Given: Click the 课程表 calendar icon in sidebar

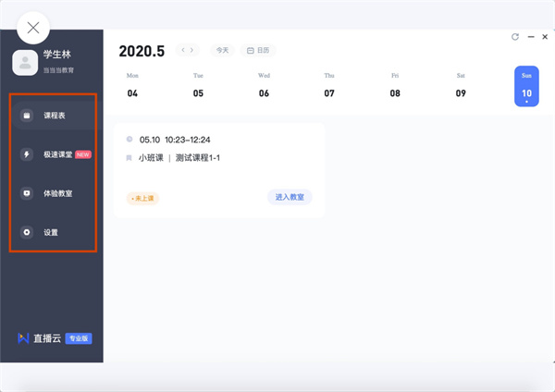Looking at the screenshot, I should [27, 116].
